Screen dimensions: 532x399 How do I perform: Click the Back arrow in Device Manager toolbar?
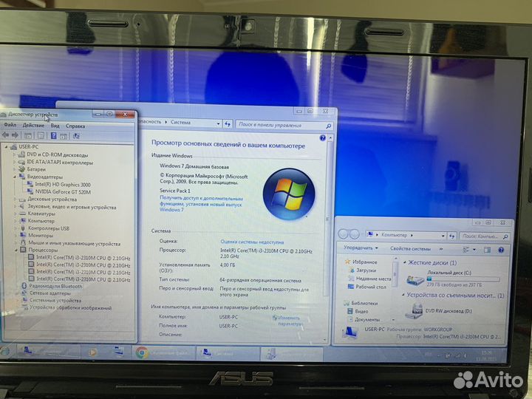(5, 135)
